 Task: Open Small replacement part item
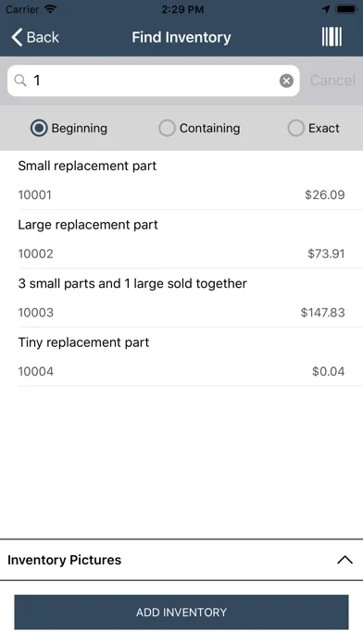181,180
